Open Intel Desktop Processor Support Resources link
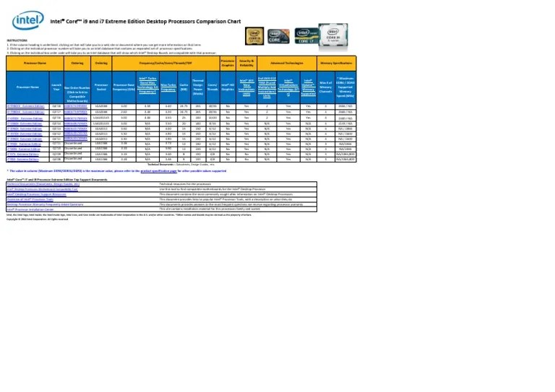 (x=36, y=194)
